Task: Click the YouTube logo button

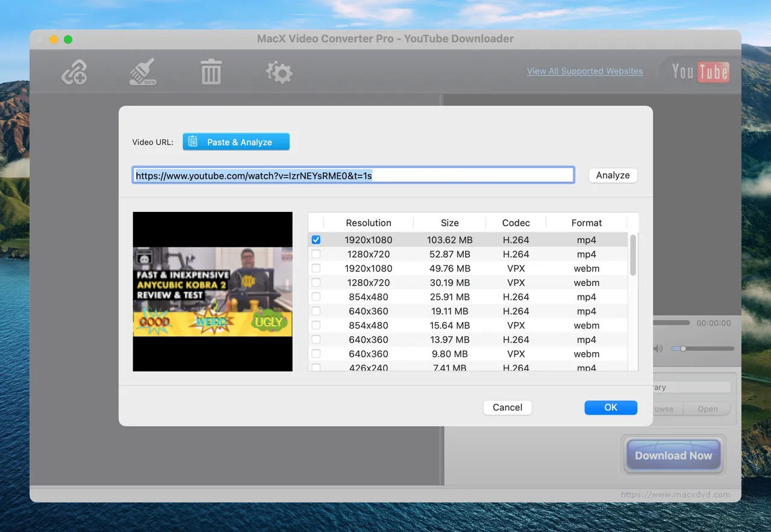Action: 701,72
